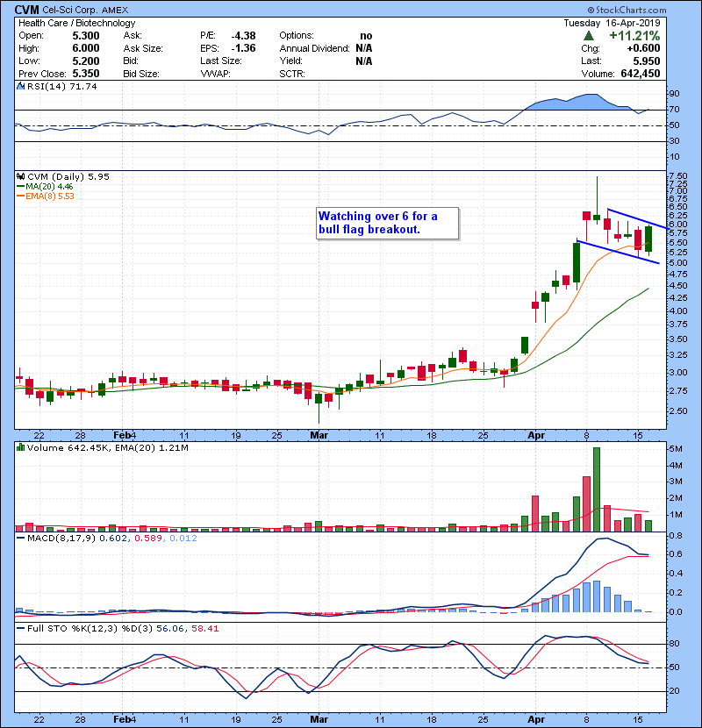Image resolution: width=702 pixels, height=728 pixels.
Task: Click the EPS value -1.36
Action: pos(243,48)
